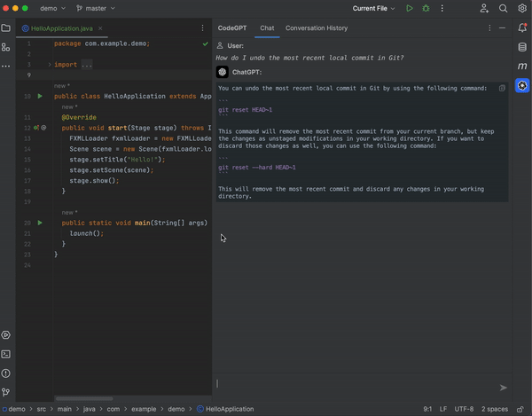Show more tool windows ellipsis in left sidebar
532x416 pixels.
pyautogui.click(x=6, y=67)
